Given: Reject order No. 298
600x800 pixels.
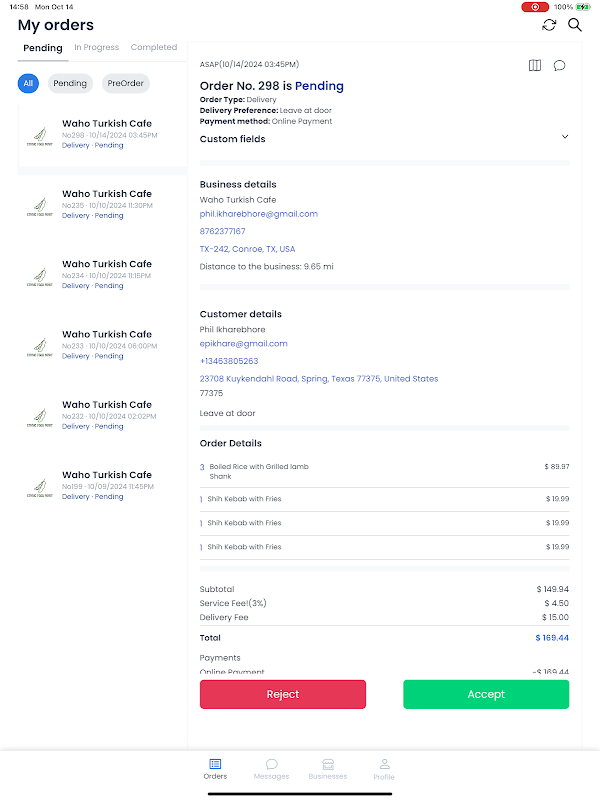Looking at the screenshot, I should (x=283, y=694).
